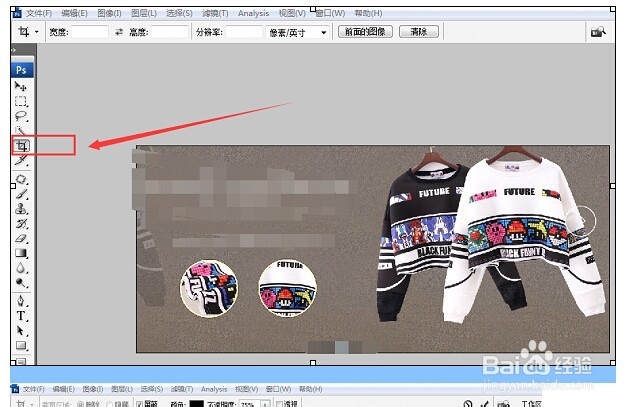Open the Analysis menu in top window

254,13
